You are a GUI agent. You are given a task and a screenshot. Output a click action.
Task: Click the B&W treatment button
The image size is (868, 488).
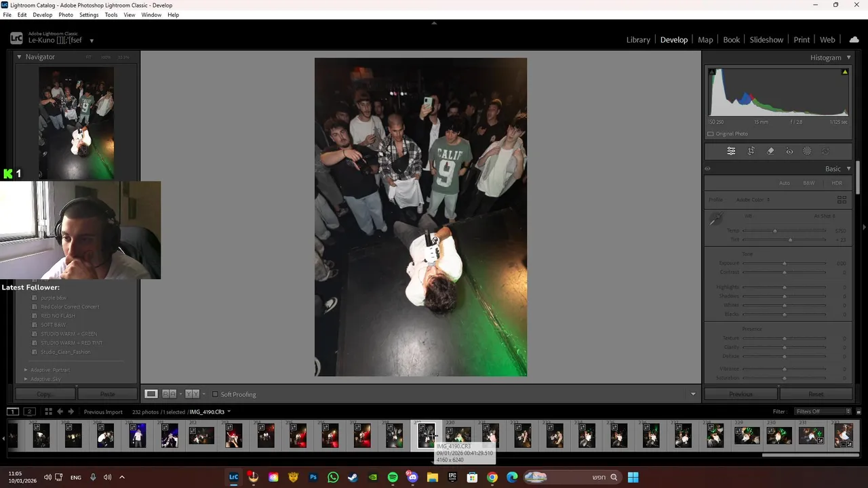(809, 183)
